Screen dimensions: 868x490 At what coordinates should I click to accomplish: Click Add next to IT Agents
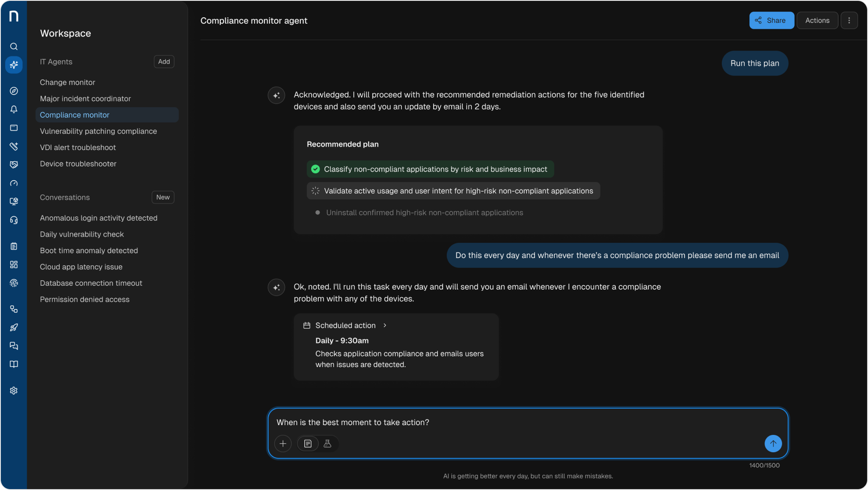[164, 62]
